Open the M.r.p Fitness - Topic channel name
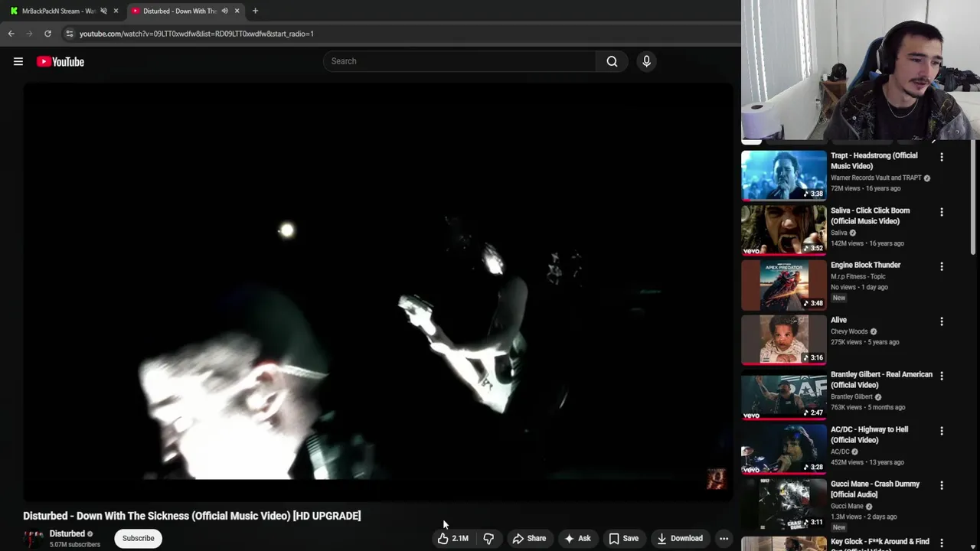 click(x=859, y=276)
